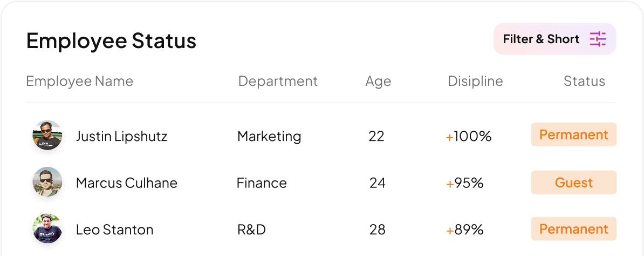Select the name Justin Lipshutz
644x256 pixels.
tap(121, 136)
